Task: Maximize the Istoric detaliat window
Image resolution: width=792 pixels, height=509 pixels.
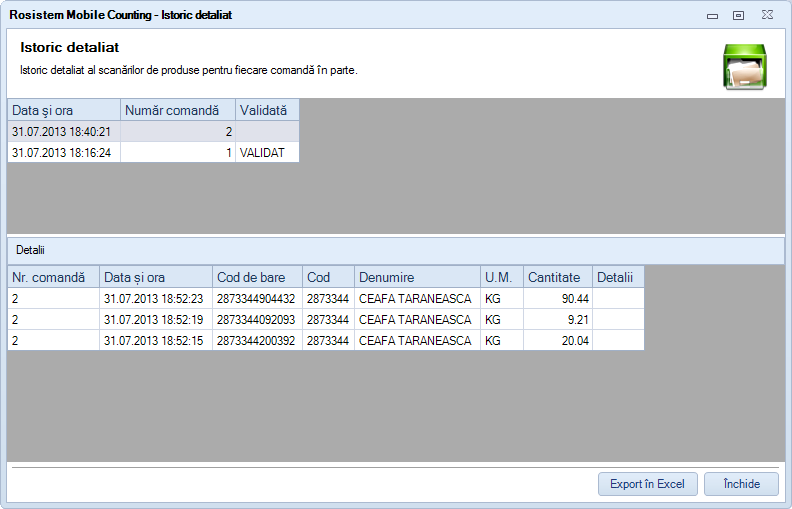Action: tap(739, 16)
